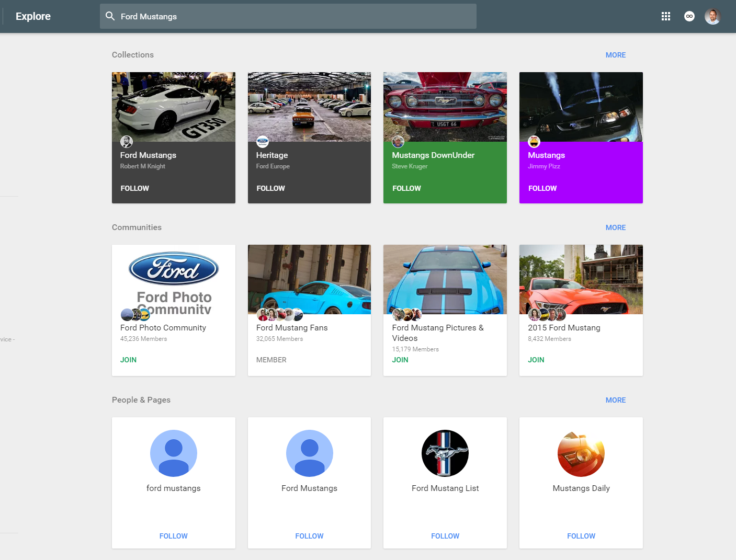
Task: Open the user account profile avatar
Action: 712,16
